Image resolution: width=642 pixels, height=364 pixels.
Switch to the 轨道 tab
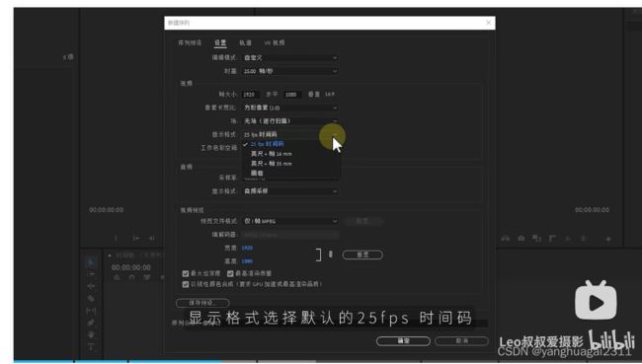245,42
